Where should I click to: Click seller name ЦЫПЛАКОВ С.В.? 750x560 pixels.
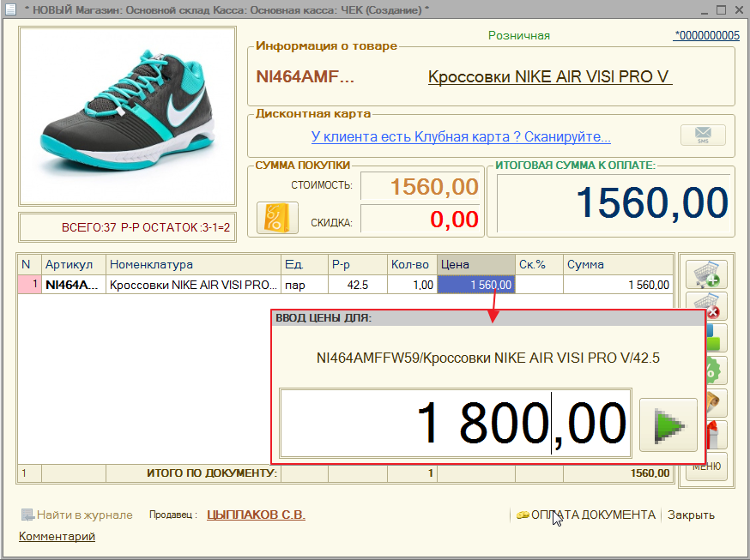[256, 515]
